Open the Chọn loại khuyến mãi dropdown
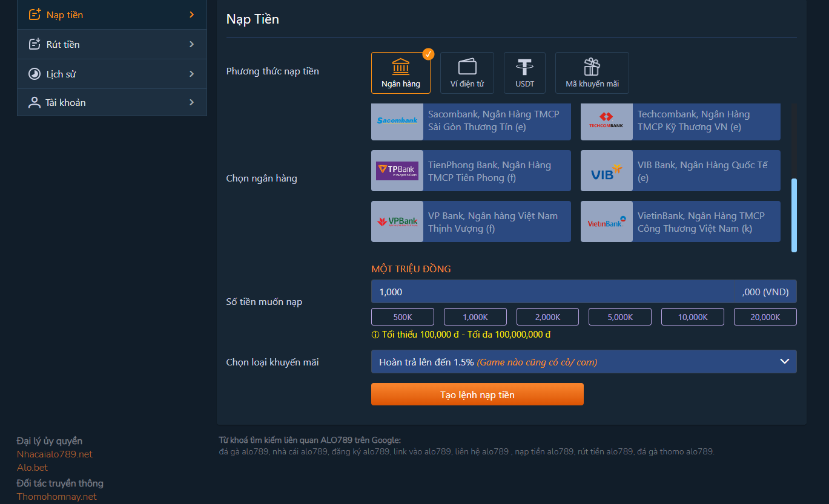The width and height of the screenshot is (829, 504). click(584, 362)
